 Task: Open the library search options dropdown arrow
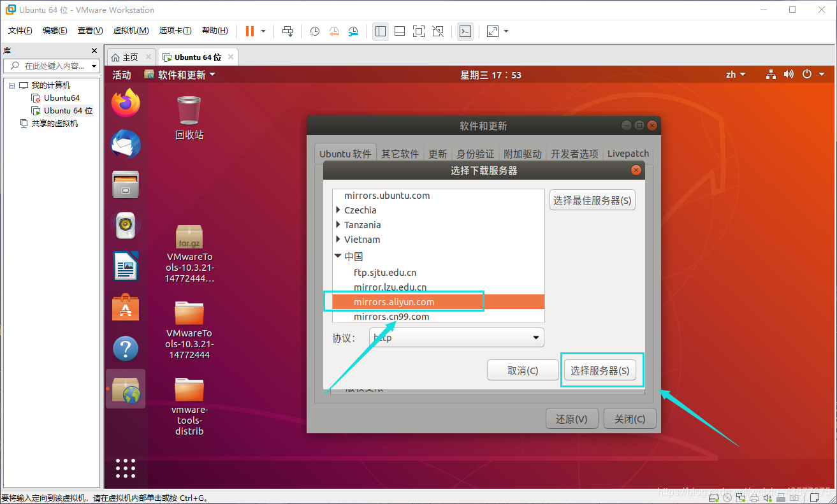pyautogui.click(x=94, y=66)
